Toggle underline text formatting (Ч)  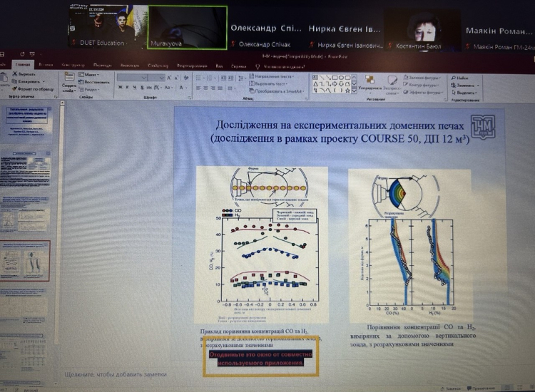133,87
